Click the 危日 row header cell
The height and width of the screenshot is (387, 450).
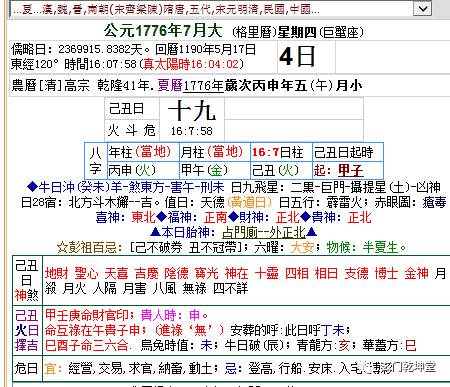pyautogui.click(x=27, y=368)
